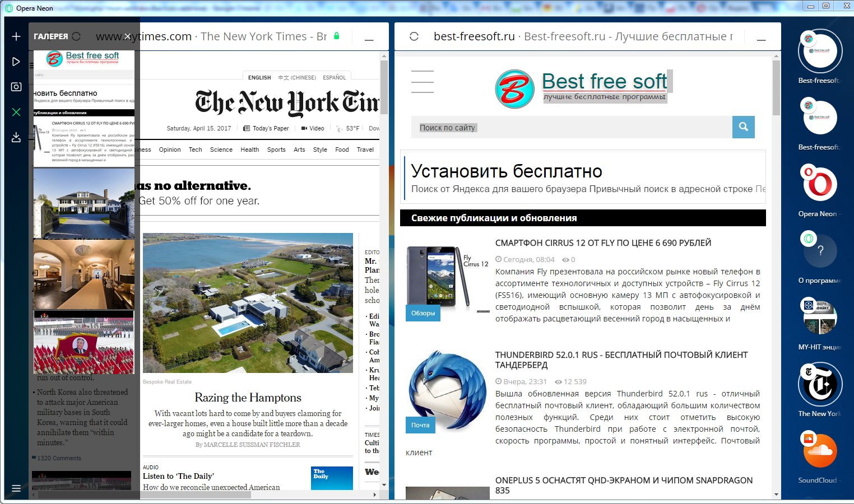Open the Science section on NYT
Viewport: 854px width, 504px height.
(221, 150)
